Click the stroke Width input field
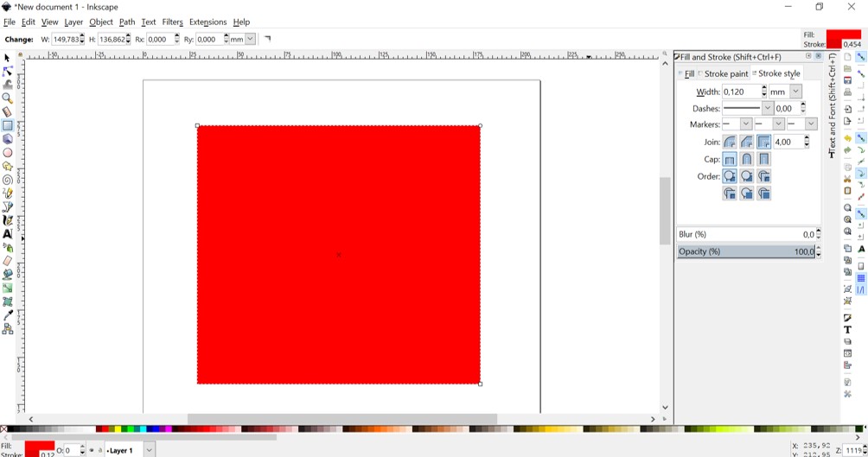 pos(741,92)
